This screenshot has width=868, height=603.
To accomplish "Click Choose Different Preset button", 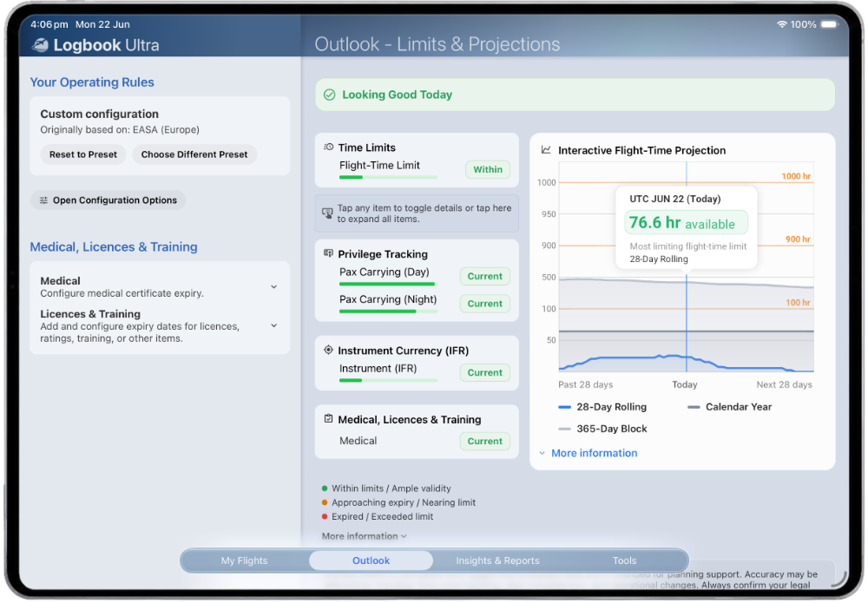I will pos(194,155).
